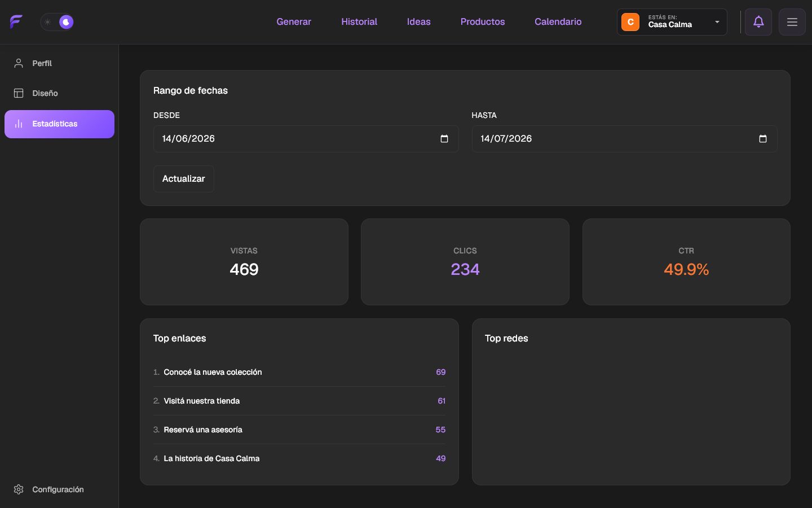Open the 'Conocé la nueva colección' link entry
This screenshot has height=508, width=812.
(299, 373)
